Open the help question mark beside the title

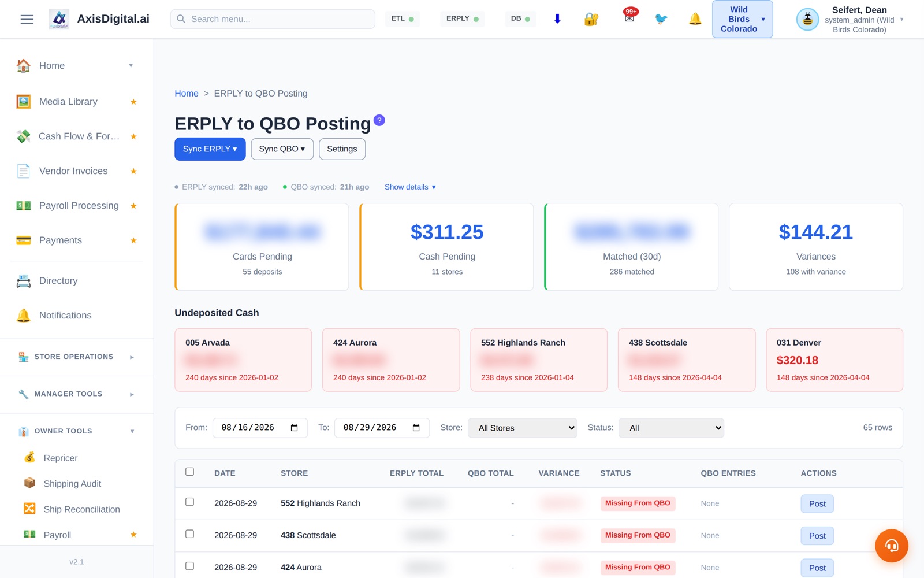(x=379, y=120)
